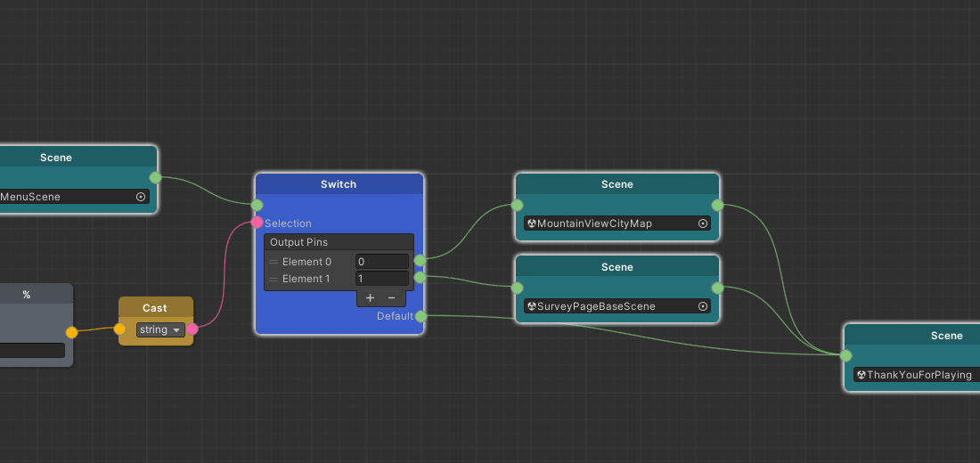Click the MenuScene scene field

click(74, 197)
